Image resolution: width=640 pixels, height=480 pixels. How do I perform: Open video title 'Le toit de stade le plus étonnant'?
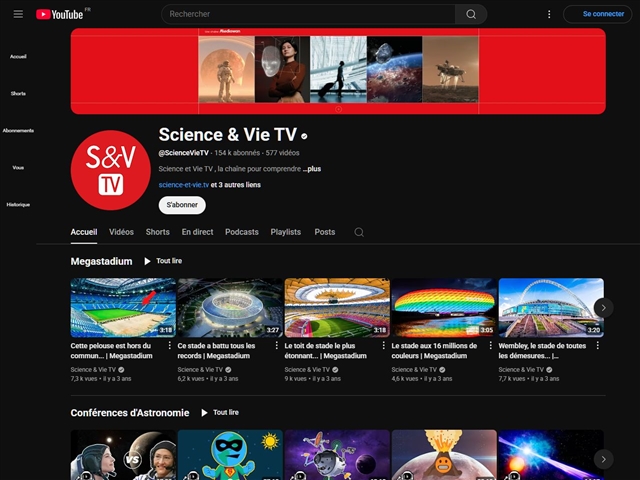coord(325,351)
